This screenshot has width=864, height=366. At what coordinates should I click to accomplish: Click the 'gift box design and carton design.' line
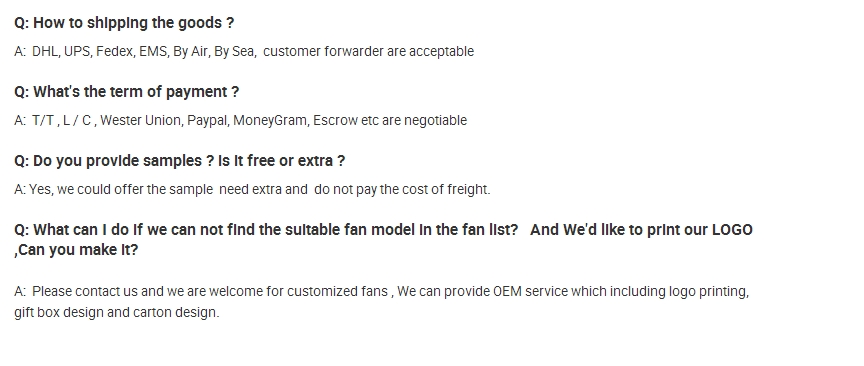click(117, 312)
